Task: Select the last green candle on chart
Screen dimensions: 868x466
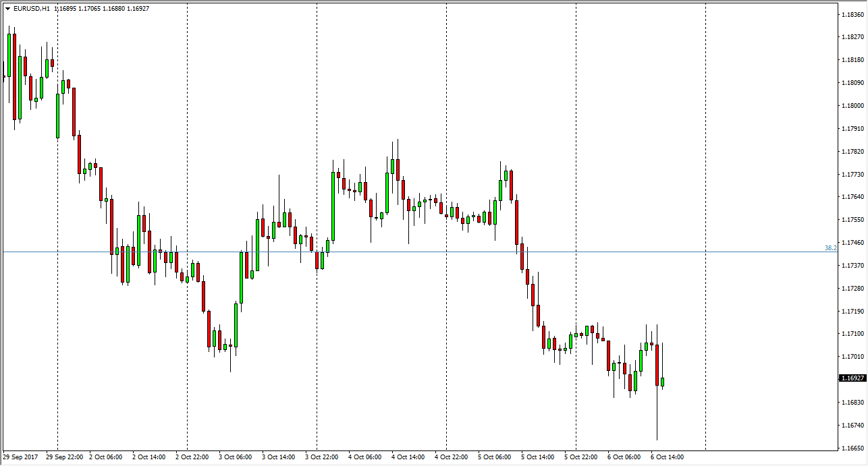Action: pos(663,382)
